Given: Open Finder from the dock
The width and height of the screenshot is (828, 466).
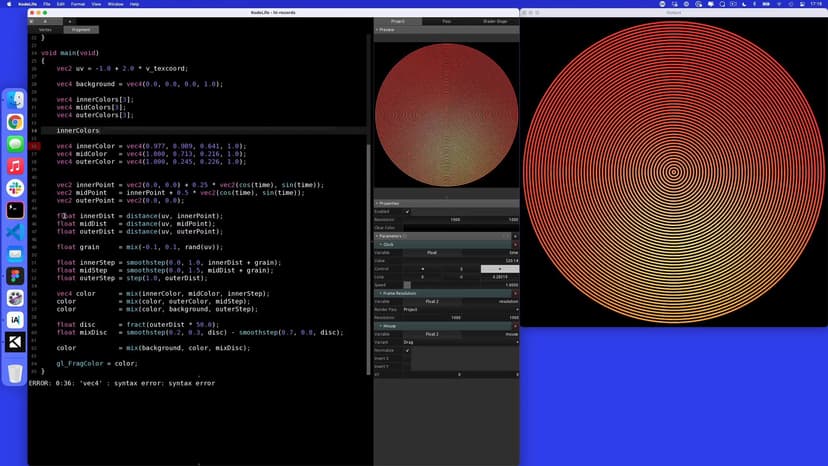Looking at the screenshot, I should pyautogui.click(x=15, y=100).
